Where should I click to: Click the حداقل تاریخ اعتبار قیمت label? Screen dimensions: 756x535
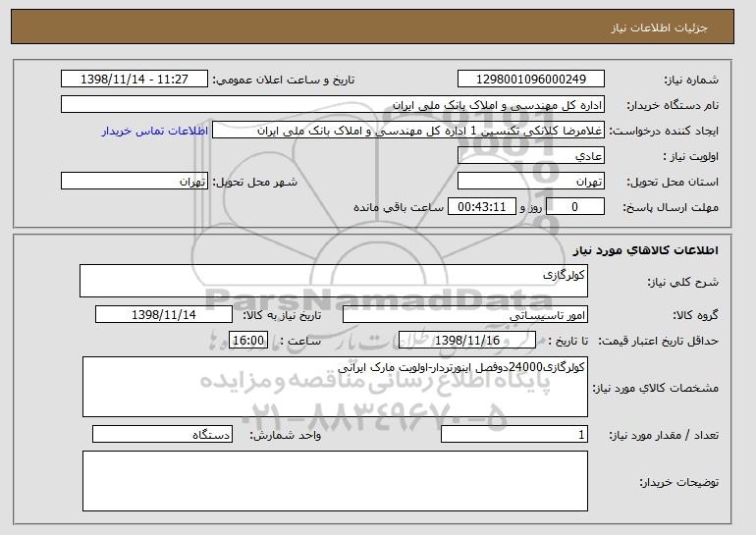coord(659,341)
